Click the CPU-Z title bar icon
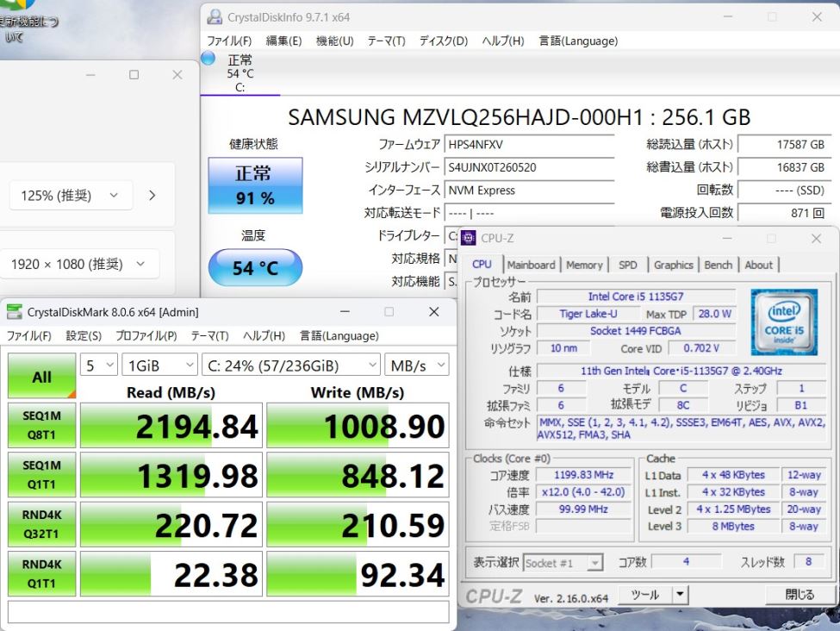 point(470,239)
